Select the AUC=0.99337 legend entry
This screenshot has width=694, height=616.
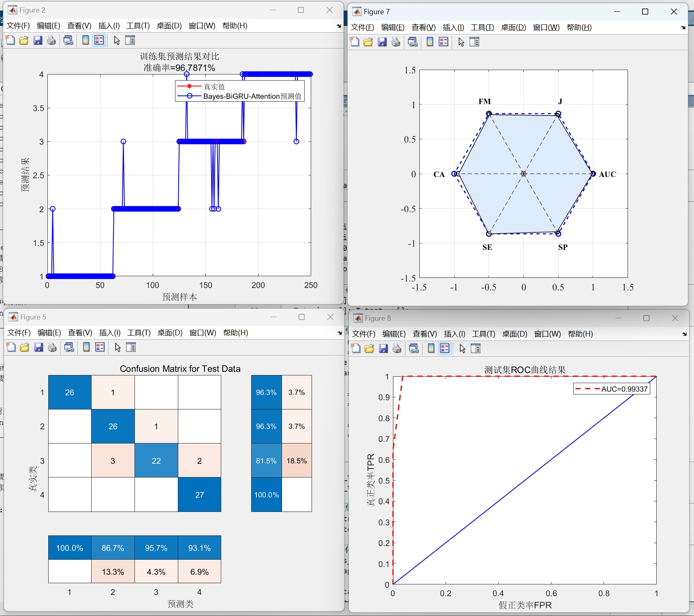click(612, 388)
